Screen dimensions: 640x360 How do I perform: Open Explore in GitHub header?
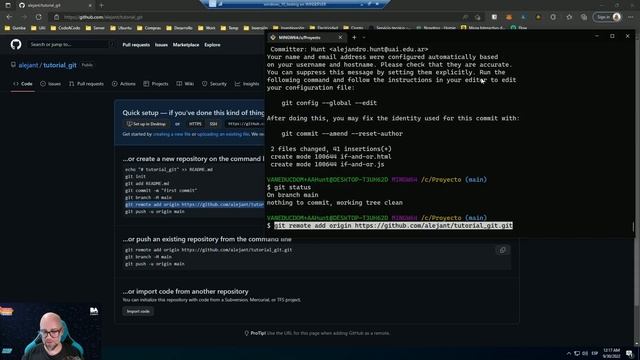(212, 44)
